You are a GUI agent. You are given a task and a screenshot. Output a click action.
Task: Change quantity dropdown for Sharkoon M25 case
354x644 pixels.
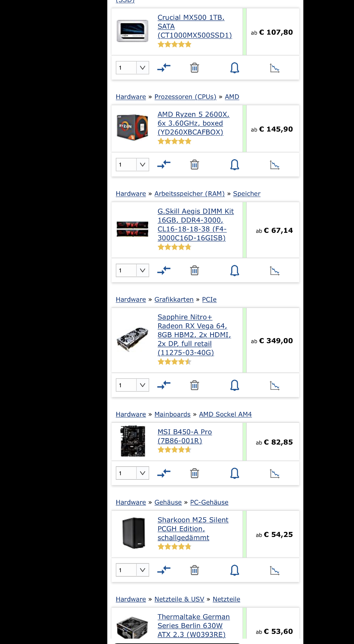coord(132,570)
